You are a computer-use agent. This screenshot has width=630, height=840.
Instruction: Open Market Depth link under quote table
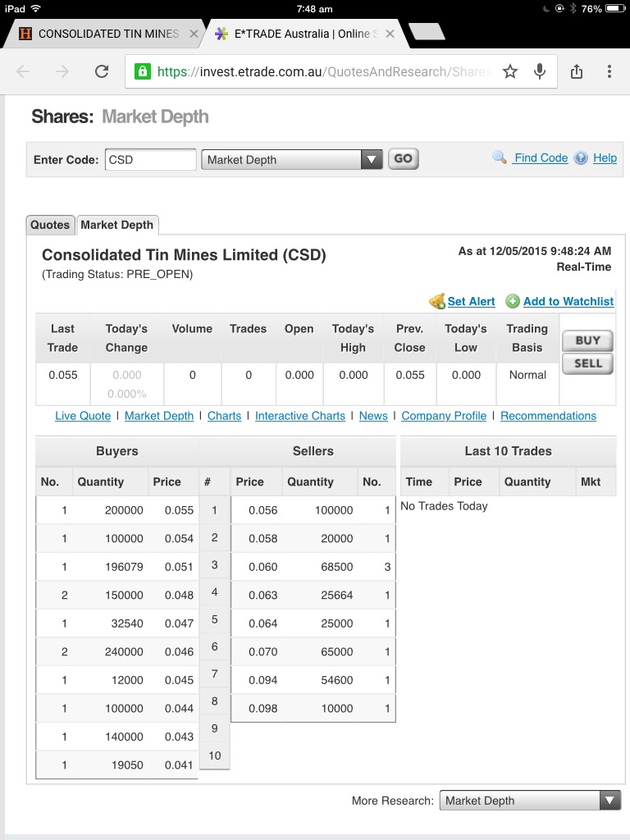159,416
